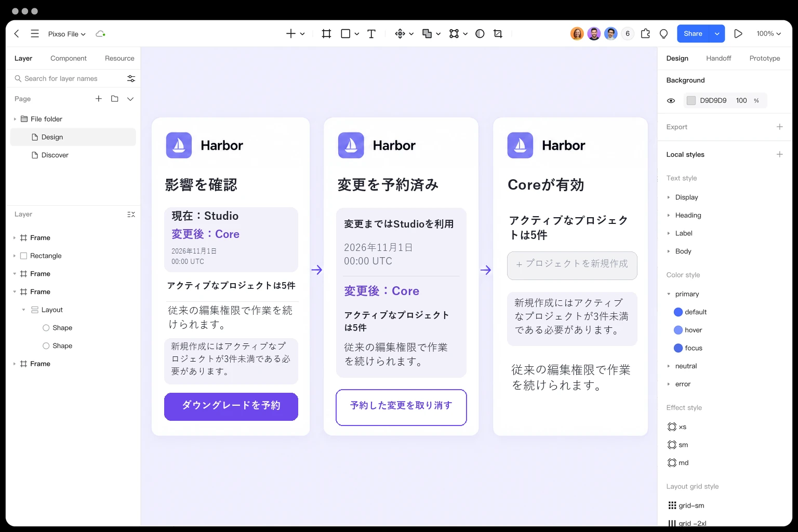Open layer search filter settings
This screenshot has width=798, height=532.
131,78
